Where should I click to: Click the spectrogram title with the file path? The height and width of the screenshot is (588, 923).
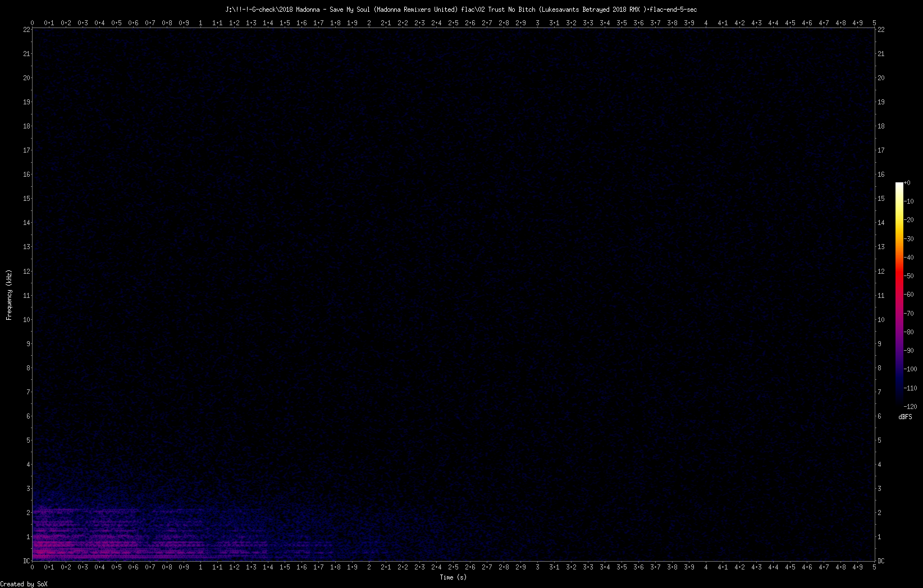[461, 10]
